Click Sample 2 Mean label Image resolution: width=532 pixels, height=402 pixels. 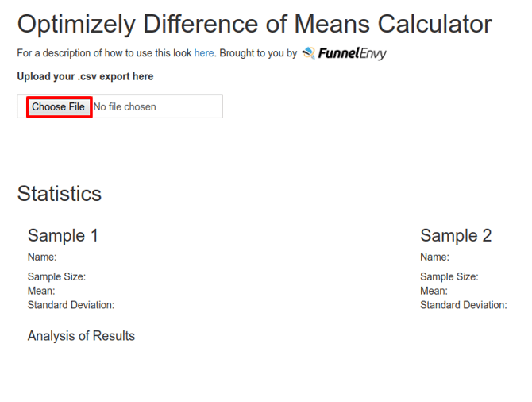tap(434, 291)
